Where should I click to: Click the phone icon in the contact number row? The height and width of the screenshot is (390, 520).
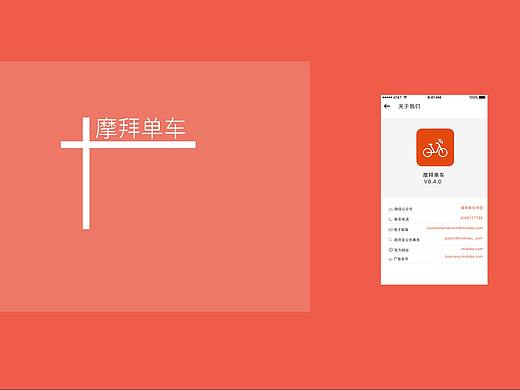point(390,219)
